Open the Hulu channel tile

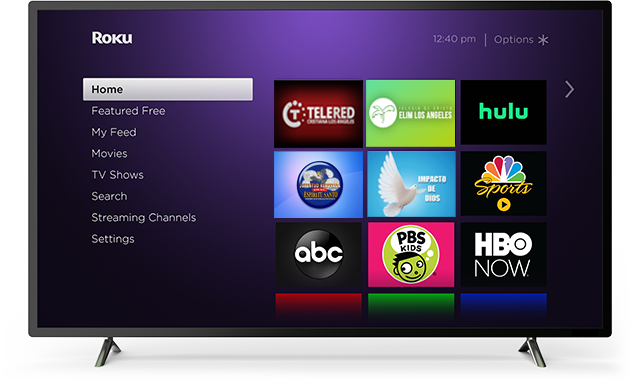click(x=503, y=112)
